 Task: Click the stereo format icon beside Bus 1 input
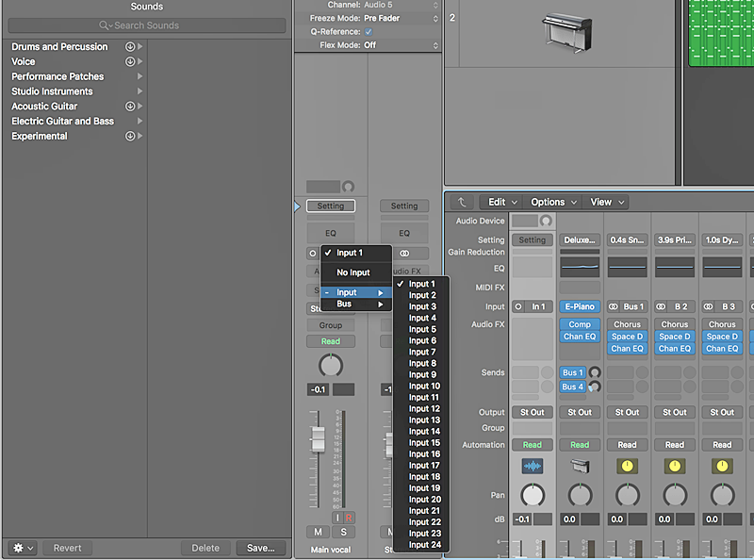pyautogui.click(x=614, y=306)
